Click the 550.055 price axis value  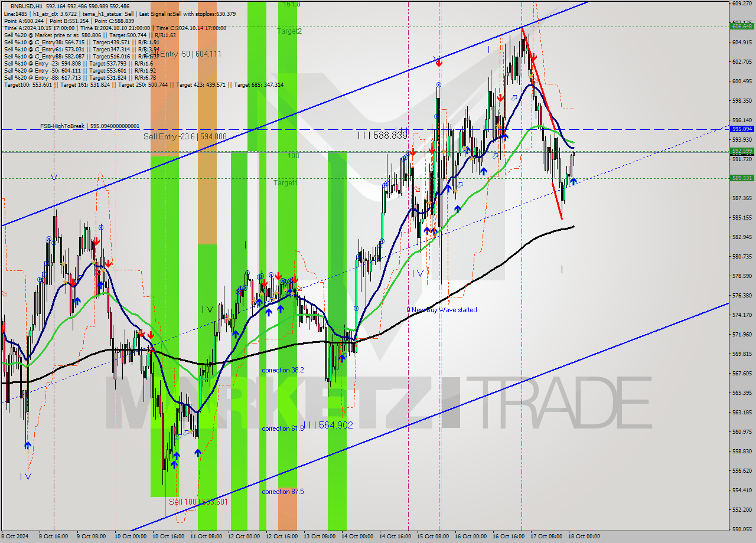741,529
